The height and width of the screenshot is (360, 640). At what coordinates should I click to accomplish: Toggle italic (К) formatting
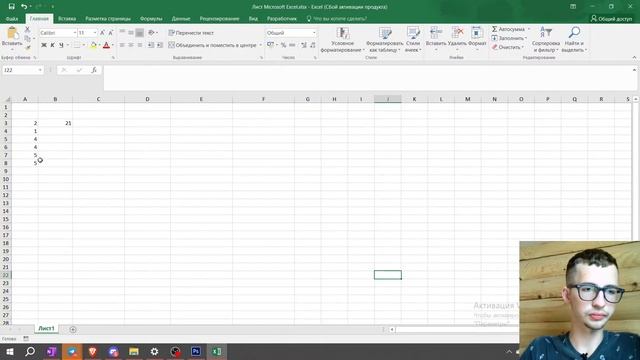click(x=52, y=45)
